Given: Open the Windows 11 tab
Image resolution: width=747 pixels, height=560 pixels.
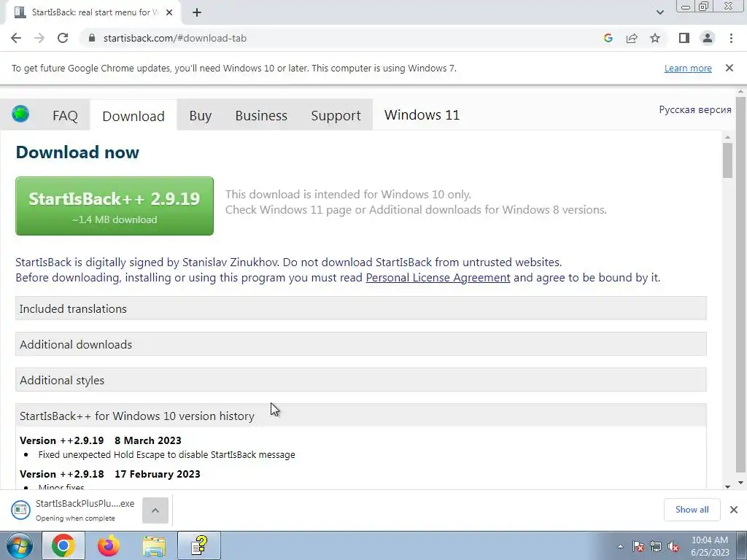Looking at the screenshot, I should [x=422, y=114].
